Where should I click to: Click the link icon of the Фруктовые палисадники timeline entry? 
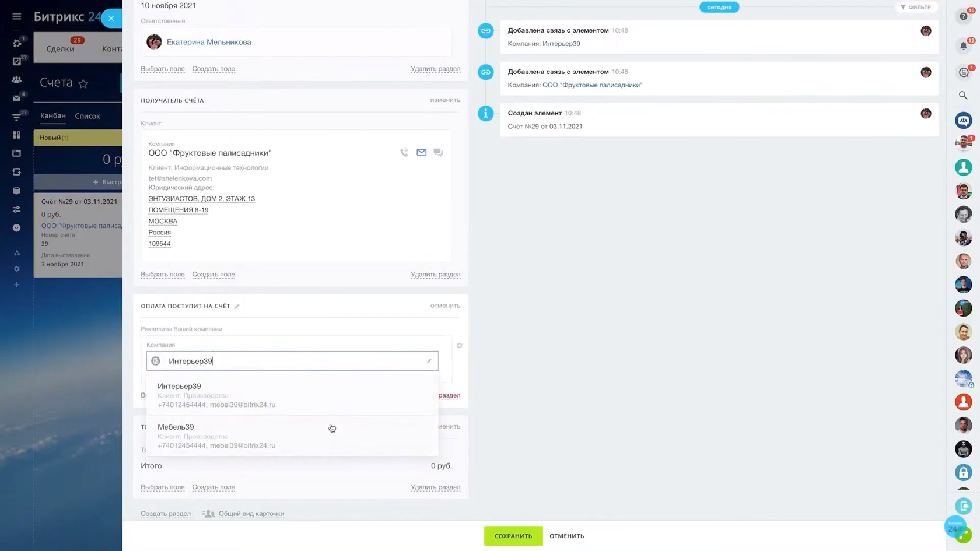click(x=486, y=72)
